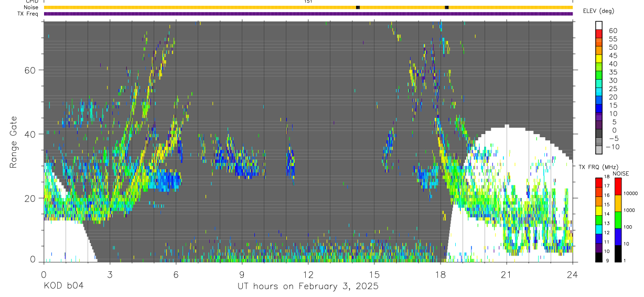Click the ELEV legend value 15
Screen dimensions: 644x297
pos(613,105)
